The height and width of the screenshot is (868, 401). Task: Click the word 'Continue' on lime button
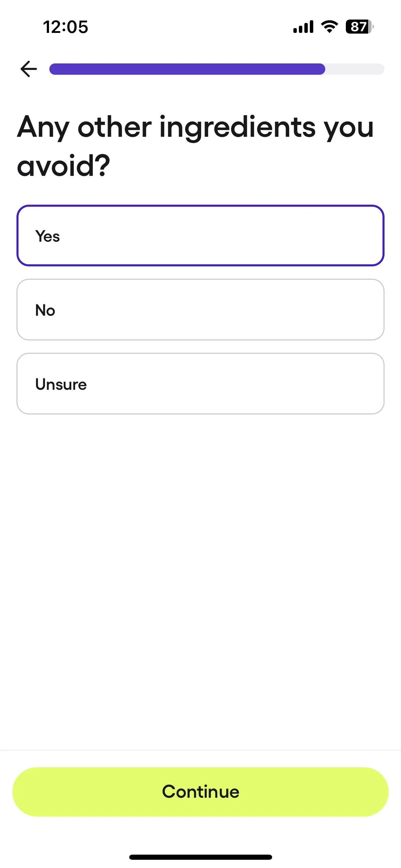(200, 792)
